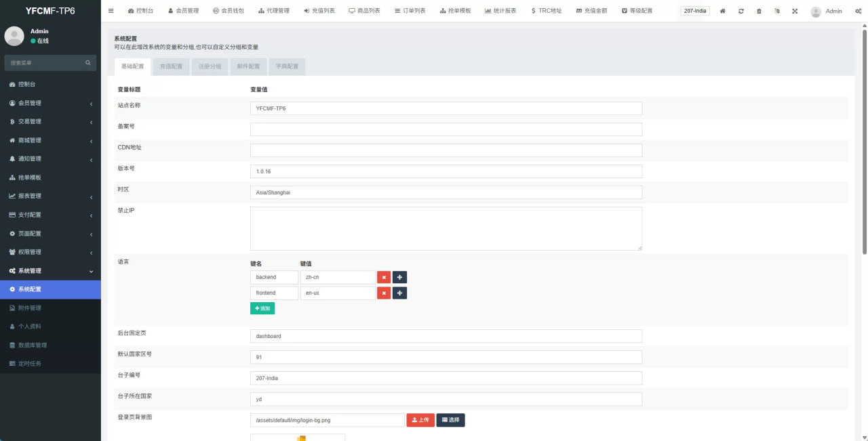Click the 站点名称 input field
Image resolution: width=868 pixels, height=441 pixels.
pos(446,108)
